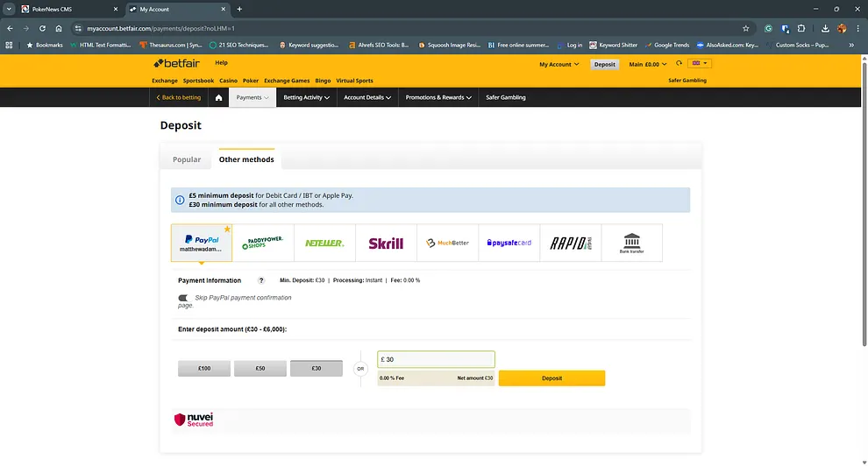This screenshot has height=466, width=868.
Task: Choose Paddy Power Shops payment method
Action: point(263,243)
